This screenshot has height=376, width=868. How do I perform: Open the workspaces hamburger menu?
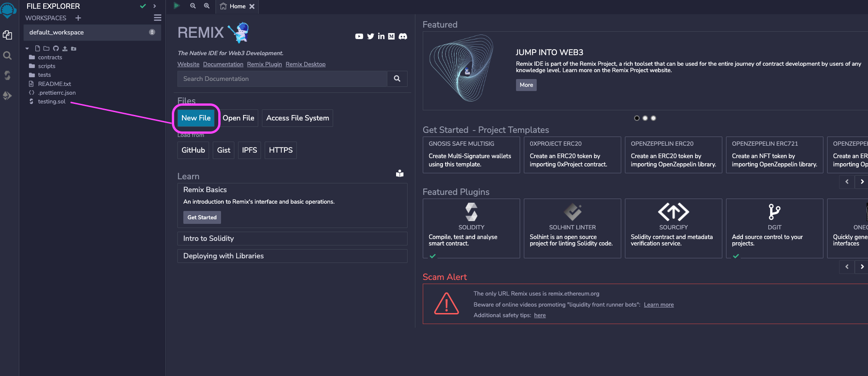pyautogui.click(x=157, y=17)
